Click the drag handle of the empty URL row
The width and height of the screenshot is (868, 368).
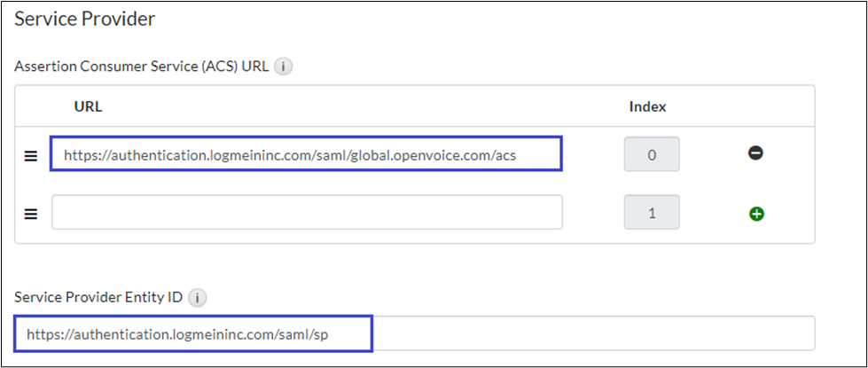(x=30, y=214)
